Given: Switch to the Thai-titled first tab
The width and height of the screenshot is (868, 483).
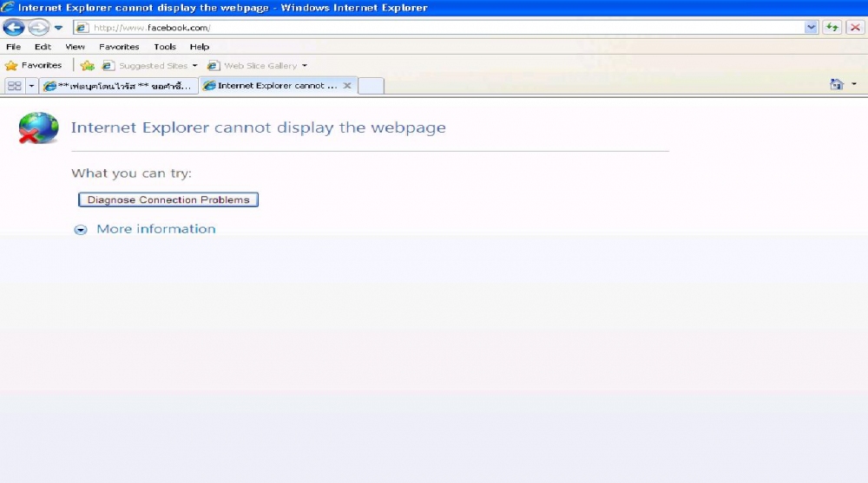Looking at the screenshot, I should coord(118,86).
